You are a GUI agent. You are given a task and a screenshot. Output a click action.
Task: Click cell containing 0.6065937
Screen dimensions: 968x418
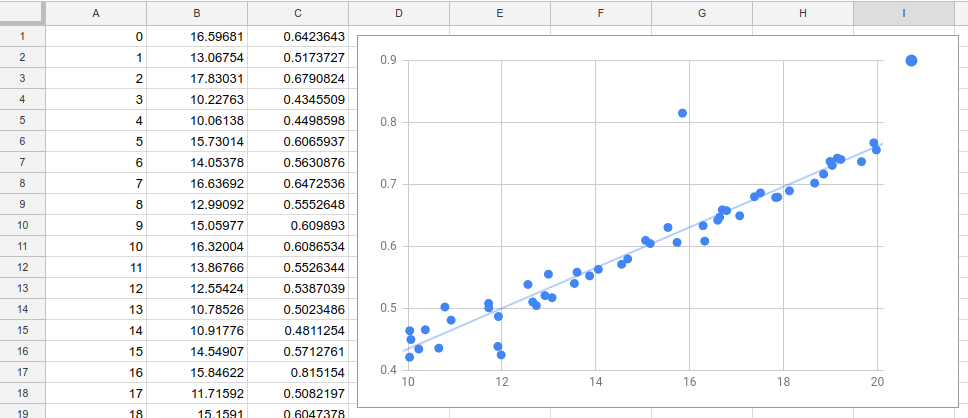pos(298,141)
